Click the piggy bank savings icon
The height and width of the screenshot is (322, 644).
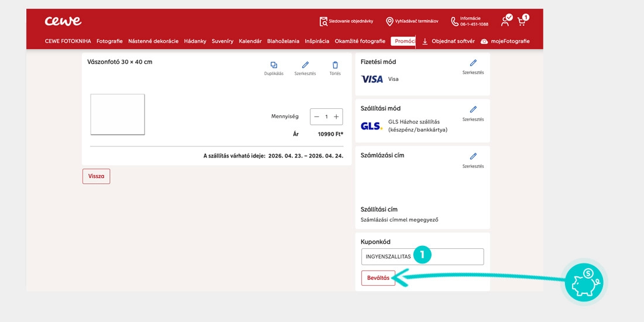584,282
